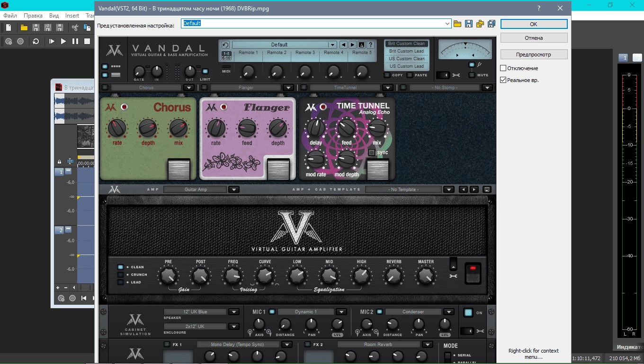This screenshot has height=364, width=644.
Task: Click scissors Cut icon in main toolbar
Action: click(x=75, y=28)
